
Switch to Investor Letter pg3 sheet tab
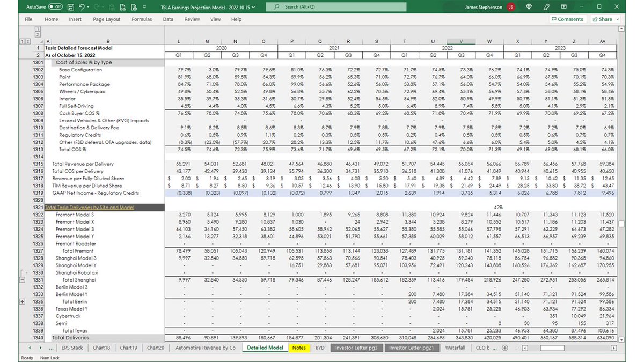pyautogui.click(x=357, y=348)
